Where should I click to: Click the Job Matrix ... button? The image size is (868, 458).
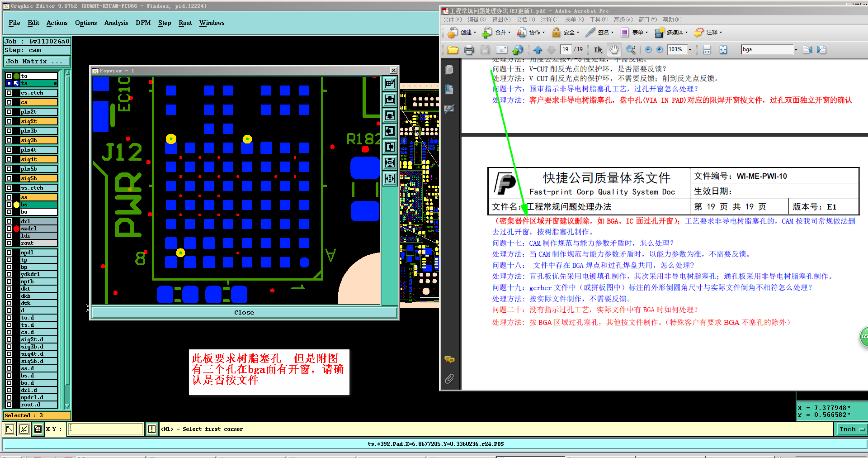[x=38, y=61]
